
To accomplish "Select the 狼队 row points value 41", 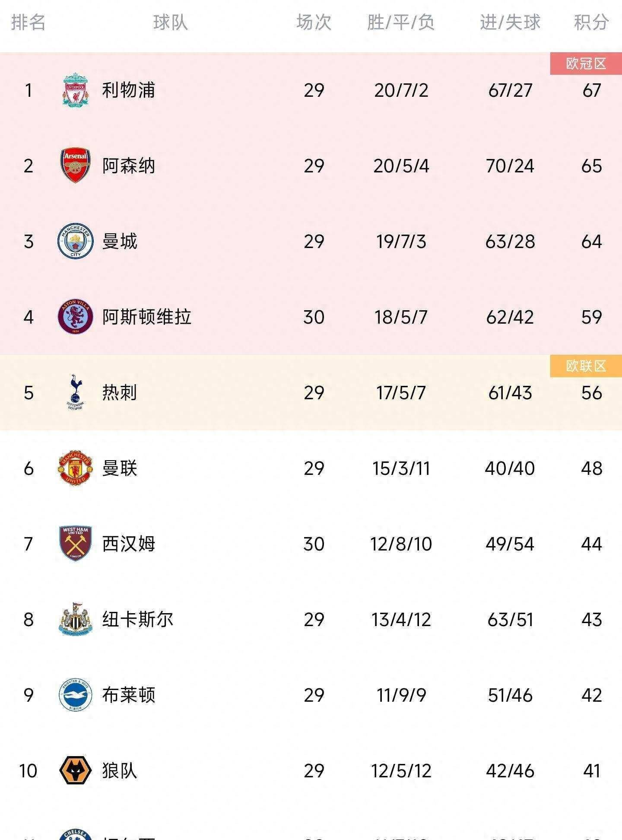I will (x=591, y=771).
